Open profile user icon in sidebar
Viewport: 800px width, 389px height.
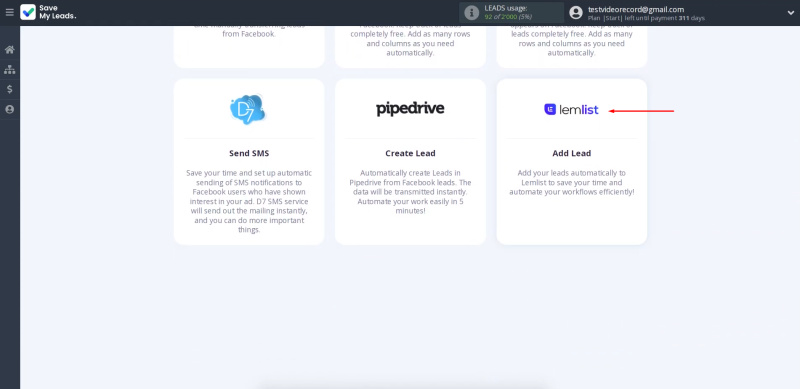click(x=10, y=109)
